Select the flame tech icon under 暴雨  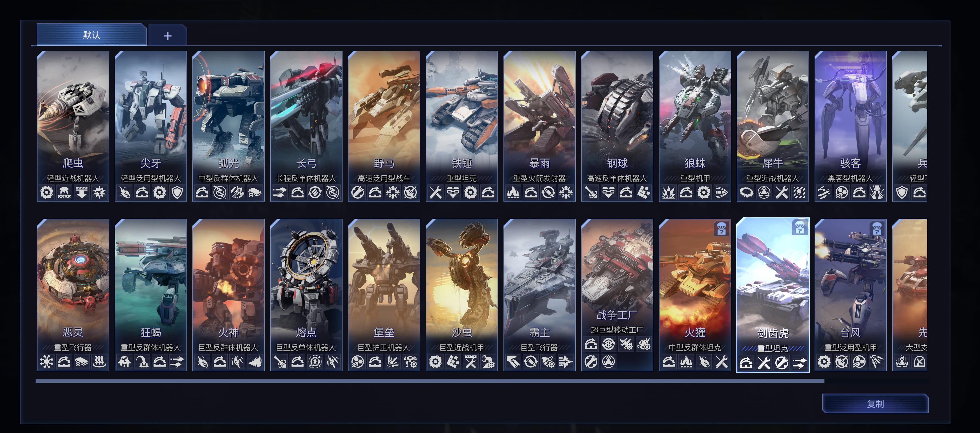[513, 192]
